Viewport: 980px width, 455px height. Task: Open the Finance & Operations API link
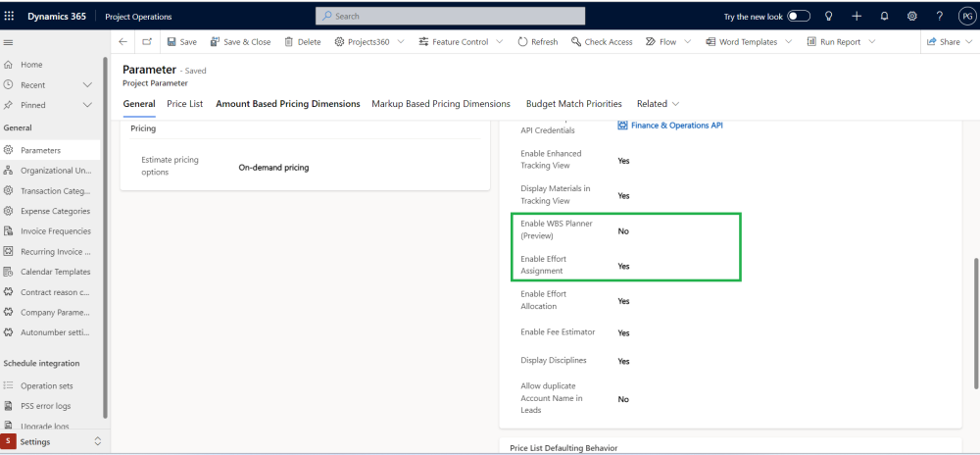[x=676, y=126]
